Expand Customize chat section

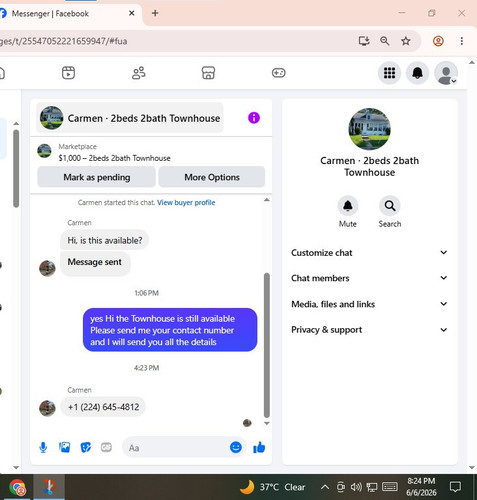pyautogui.click(x=369, y=253)
